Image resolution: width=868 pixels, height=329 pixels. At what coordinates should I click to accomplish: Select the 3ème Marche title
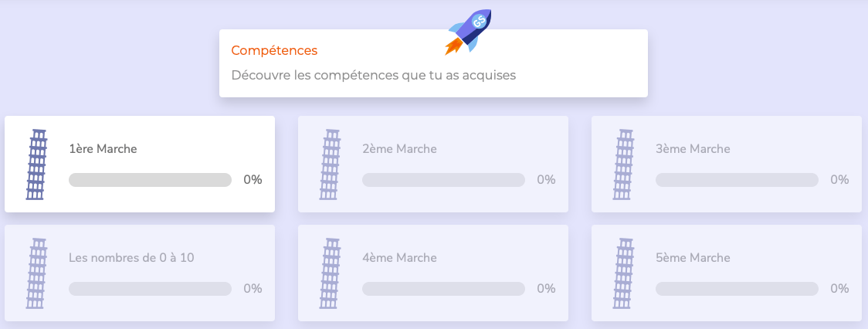(693, 149)
